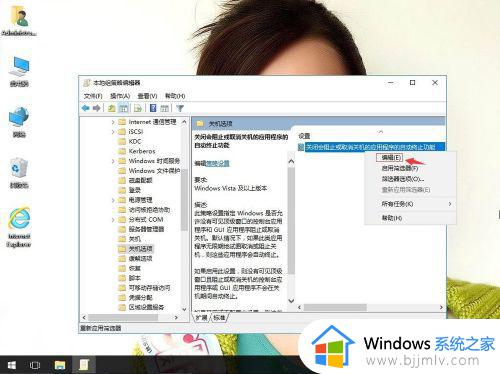Click the tree pane scroll-up arrow
Image resolution: width=500 pixels, height=374 pixels.
pyautogui.click(x=184, y=122)
